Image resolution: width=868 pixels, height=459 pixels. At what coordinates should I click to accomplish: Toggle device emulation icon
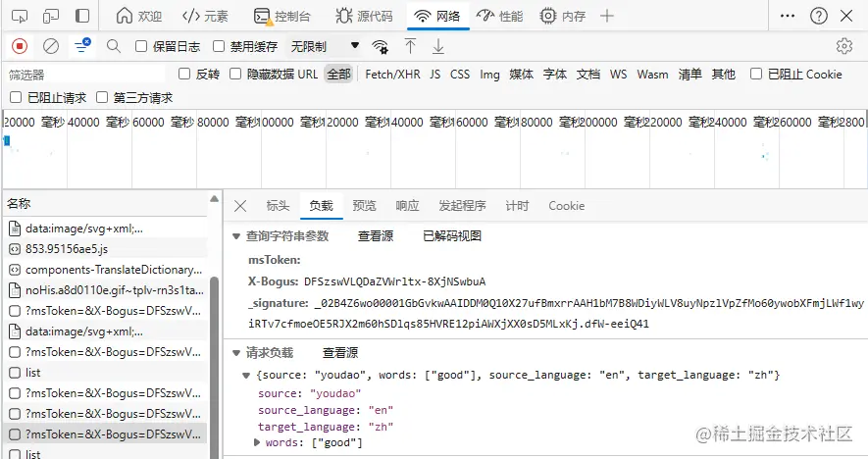click(50, 16)
